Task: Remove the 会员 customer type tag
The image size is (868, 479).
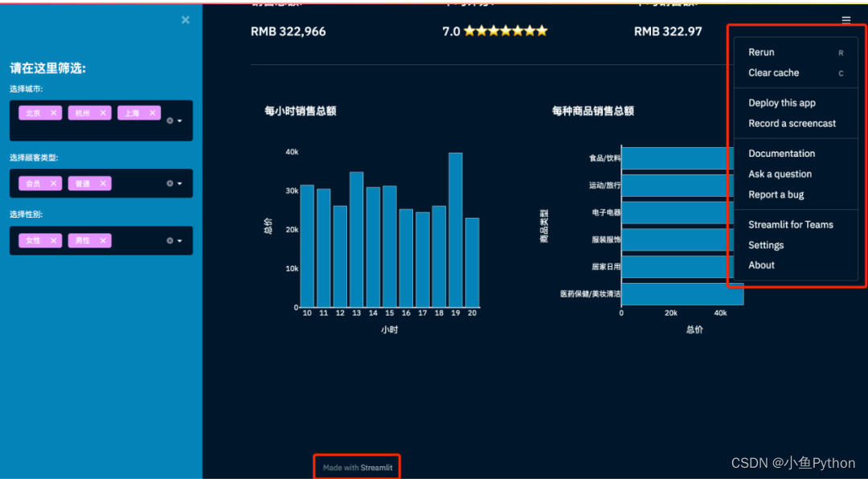Action: click(x=53, y=183)
